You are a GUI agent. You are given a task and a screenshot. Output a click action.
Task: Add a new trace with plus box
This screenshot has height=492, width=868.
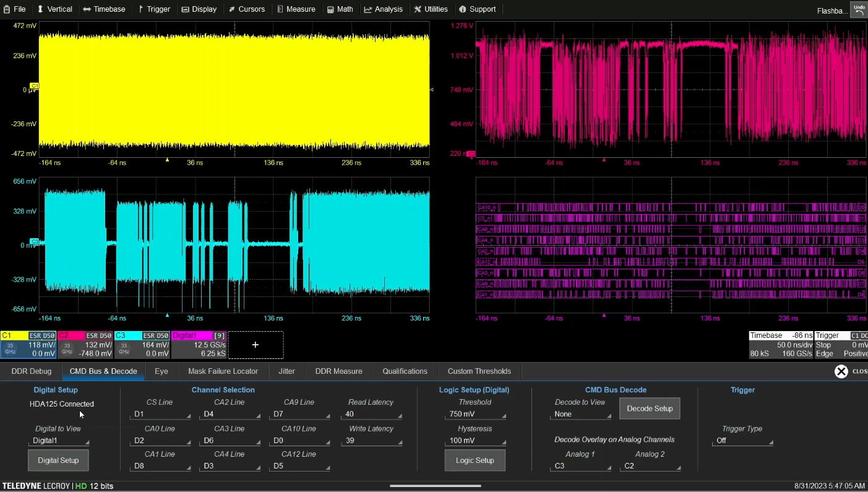click(256, 345)
